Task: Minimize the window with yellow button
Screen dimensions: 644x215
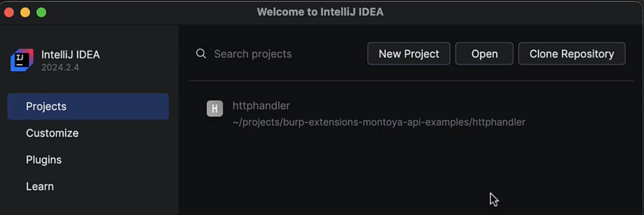Action: pyautogui.click(x=25, y=12)
